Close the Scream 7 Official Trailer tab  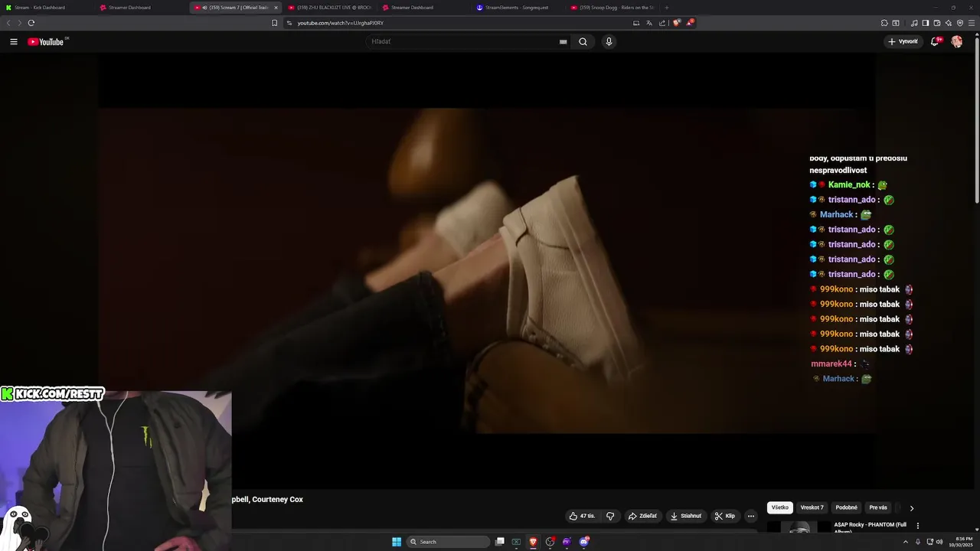click(x=276, y=8)
